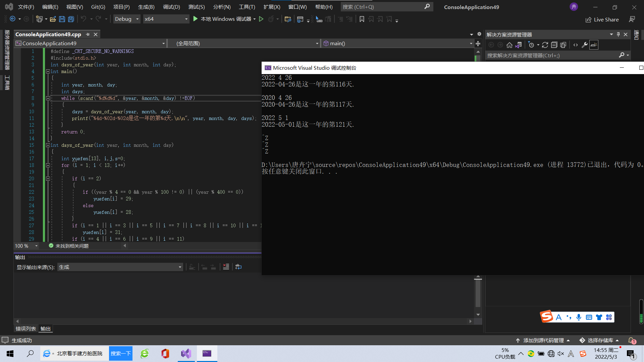Toggle pin on ConsoleApplication49.cpp tab
This screenshot has width=644, height=362.
click(x=88, y=34)
